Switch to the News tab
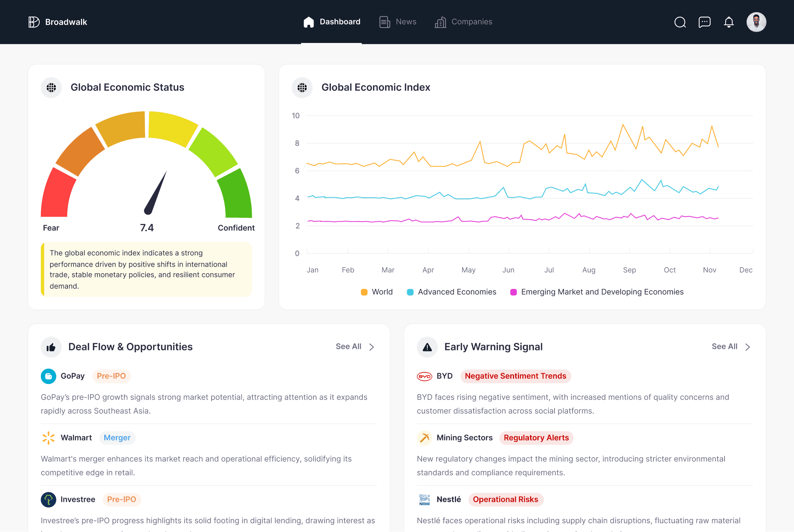 pos(398,22)
